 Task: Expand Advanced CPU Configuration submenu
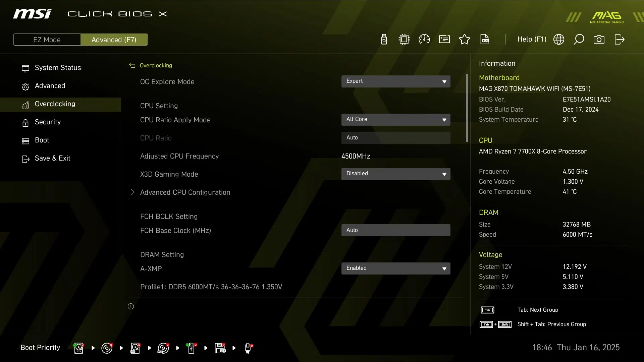(185, 192)
